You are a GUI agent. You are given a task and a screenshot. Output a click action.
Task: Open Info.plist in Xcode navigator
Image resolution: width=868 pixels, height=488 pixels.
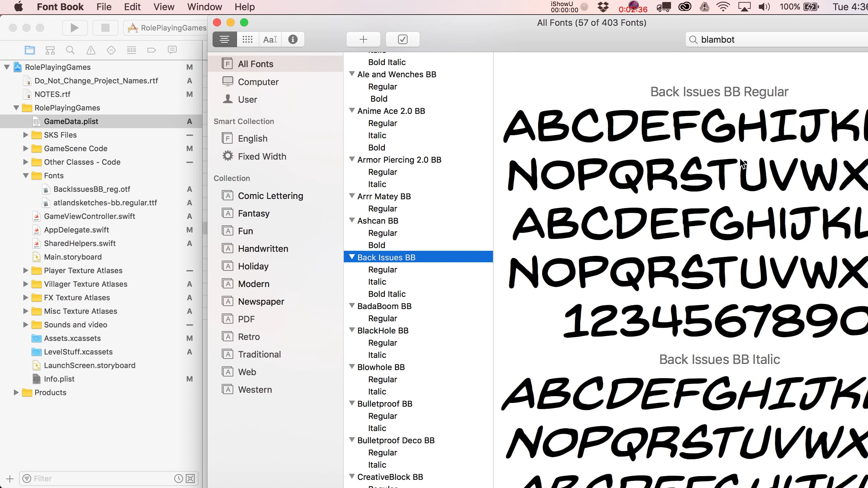tap(101, 379)
